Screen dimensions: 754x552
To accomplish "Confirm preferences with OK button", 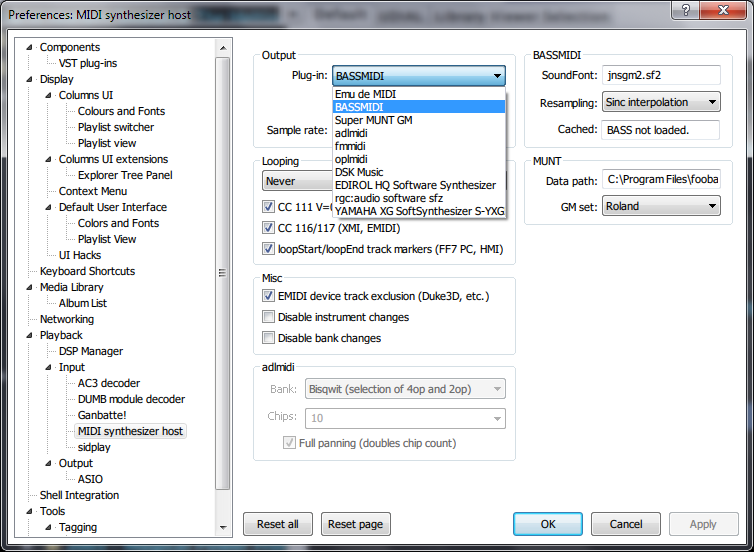I will [x=548, y=524].
